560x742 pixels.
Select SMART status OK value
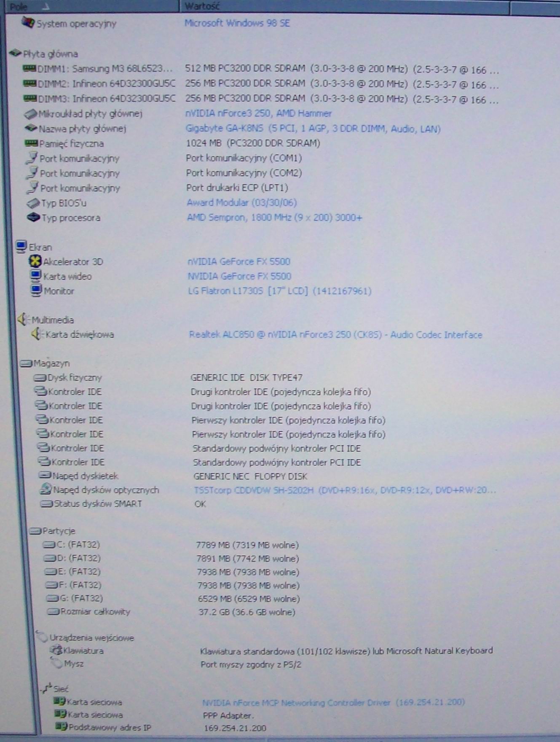tap(200, 504)
